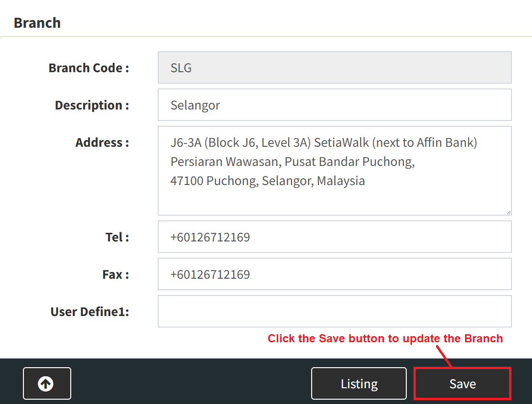Select the Branch Code field containing SLG
The width and height of the screenshot is (532, 404).
[x=335, y=67]
